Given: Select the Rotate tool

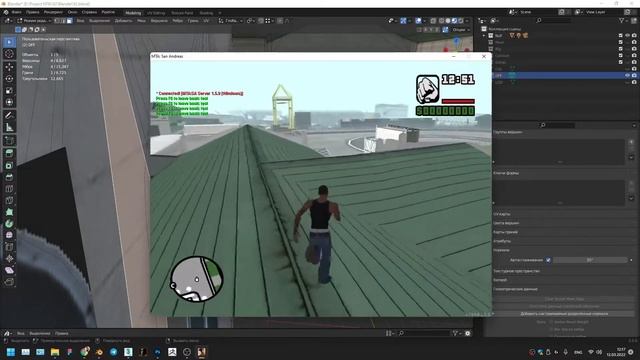Looking at the screenshot, I should (x=9, y=78).
